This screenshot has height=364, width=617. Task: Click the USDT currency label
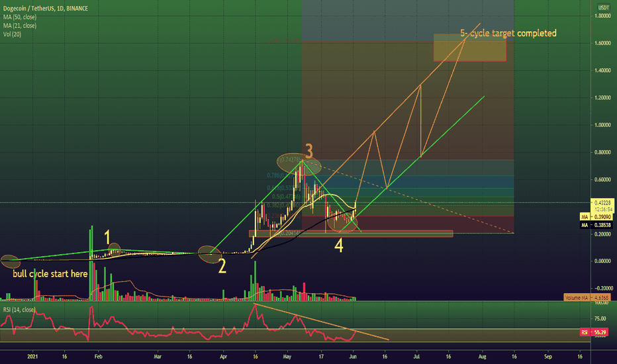(x=603, y=7)
